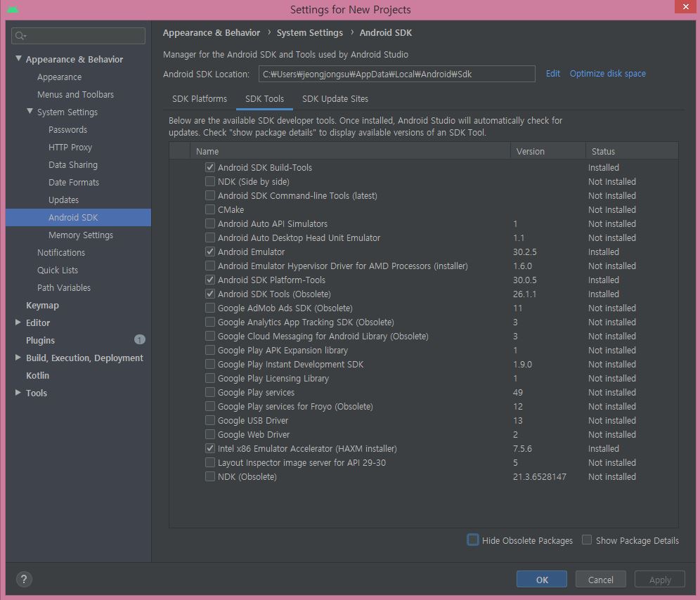Image resolution: width=700 pixels, height=600 pixels.
Task: Uncheck Intel x86 Emulator Accelerator (HAXM installer)
Action: coord(210,449)
